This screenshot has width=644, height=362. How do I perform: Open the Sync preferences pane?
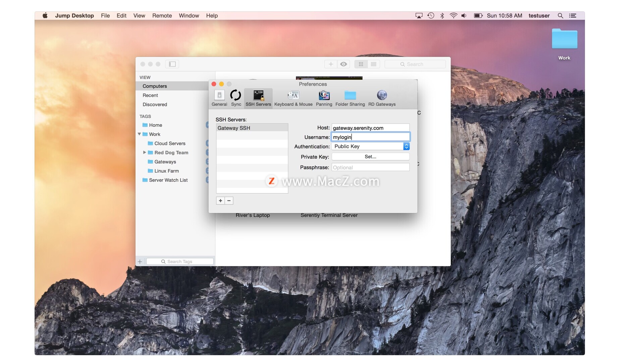pos(236,98)
